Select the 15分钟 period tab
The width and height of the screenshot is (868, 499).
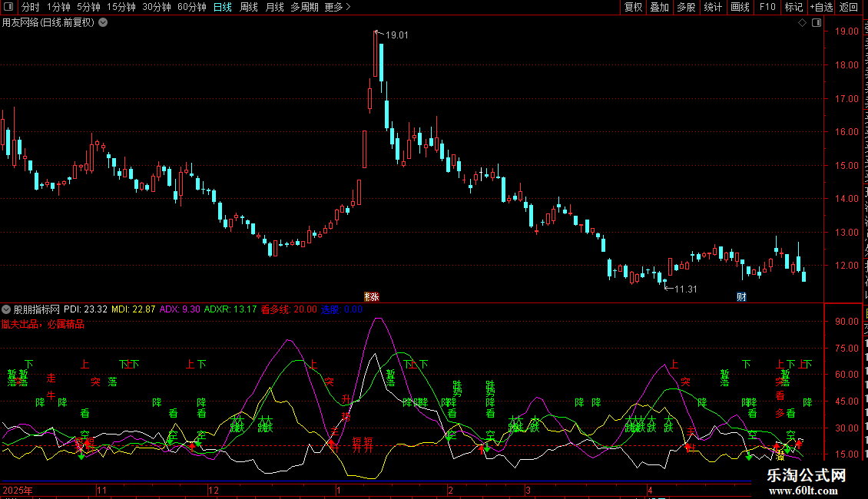click(x=121, y=7)
